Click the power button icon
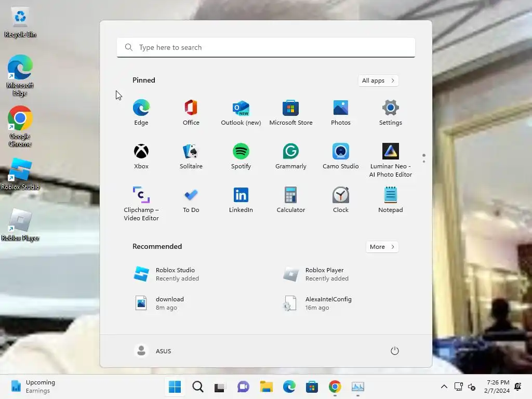Viewport: 532px width, 399px height. pos(395,351)
